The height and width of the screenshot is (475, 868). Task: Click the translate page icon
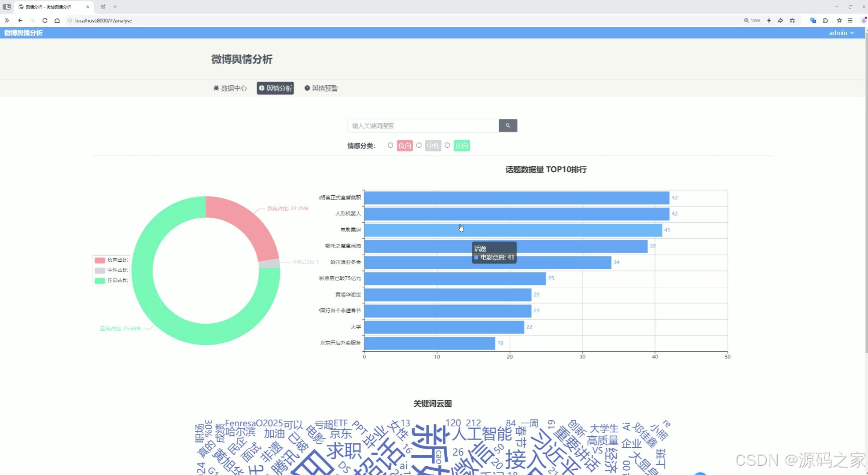coord(813,21)
